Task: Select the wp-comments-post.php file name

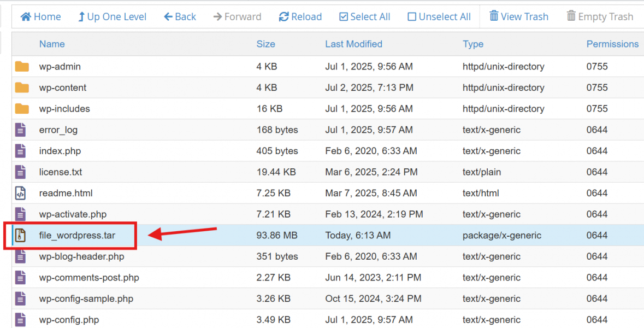Action: tap(89, 278)
